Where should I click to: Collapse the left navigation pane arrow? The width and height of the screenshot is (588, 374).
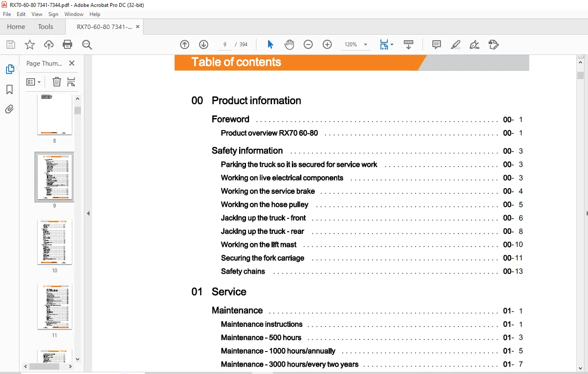[88, 213]
